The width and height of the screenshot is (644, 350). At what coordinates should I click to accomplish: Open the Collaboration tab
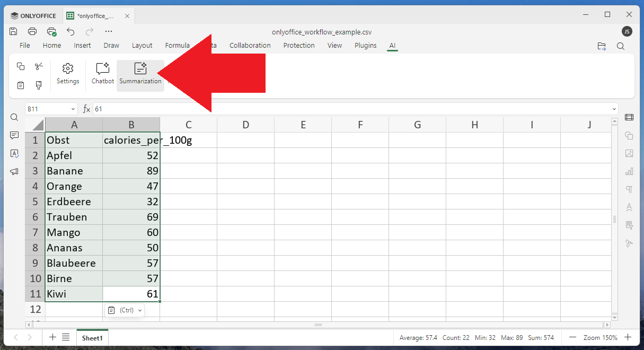250,46
